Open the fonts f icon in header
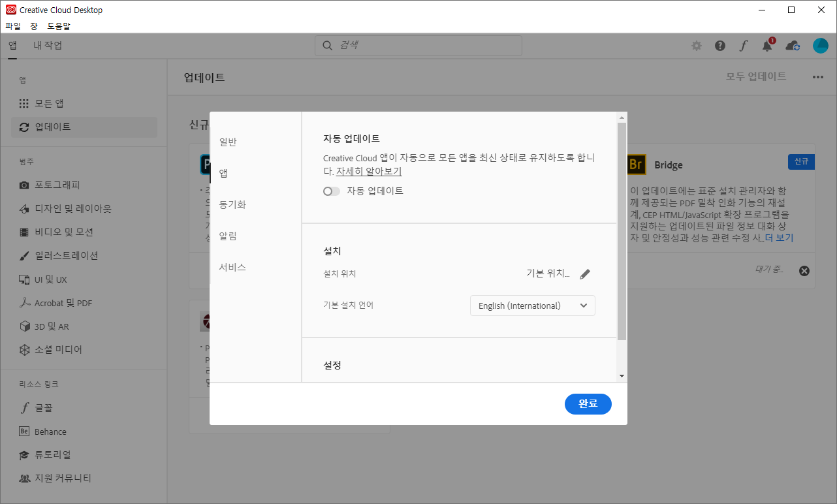837x504 pixels. point(743,46)
